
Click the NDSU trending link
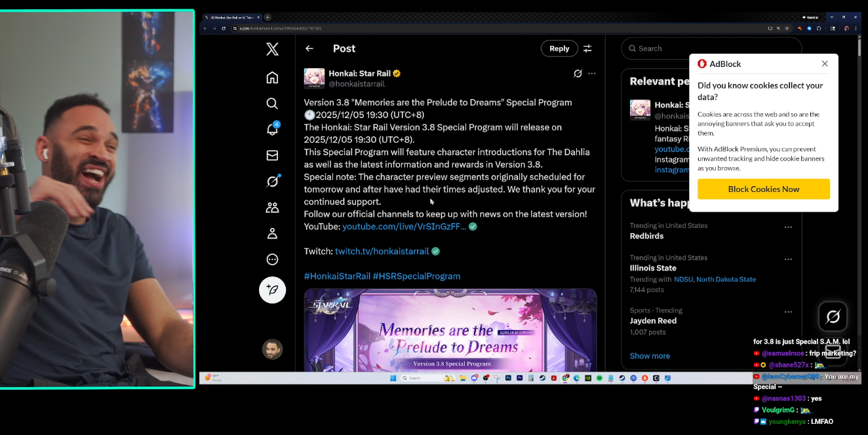click(683, 279)
